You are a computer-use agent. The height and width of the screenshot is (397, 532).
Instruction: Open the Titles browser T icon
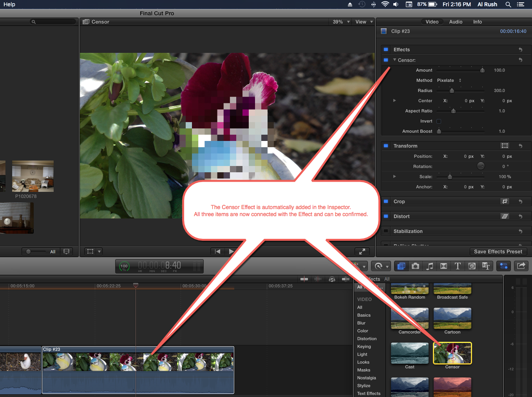click(x=458, y=266)
